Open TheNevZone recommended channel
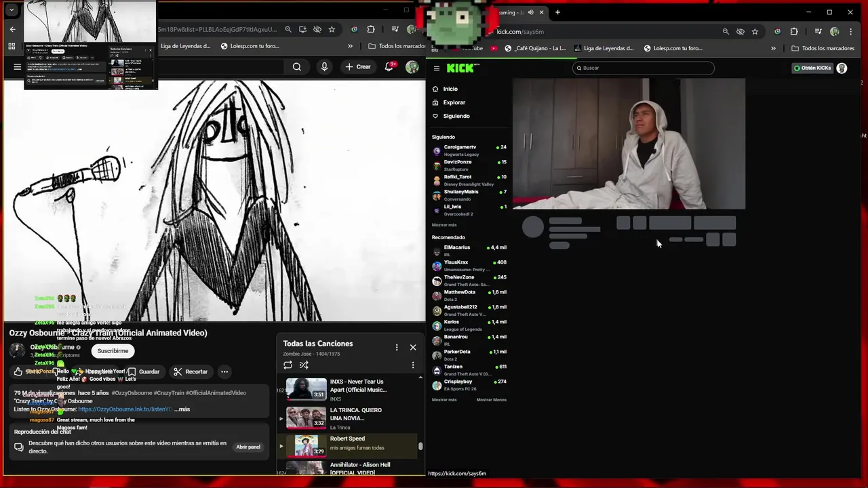Image resolution: width=868 pixels, height=488 pixels. pyautogui.click(x=469, y=281)
